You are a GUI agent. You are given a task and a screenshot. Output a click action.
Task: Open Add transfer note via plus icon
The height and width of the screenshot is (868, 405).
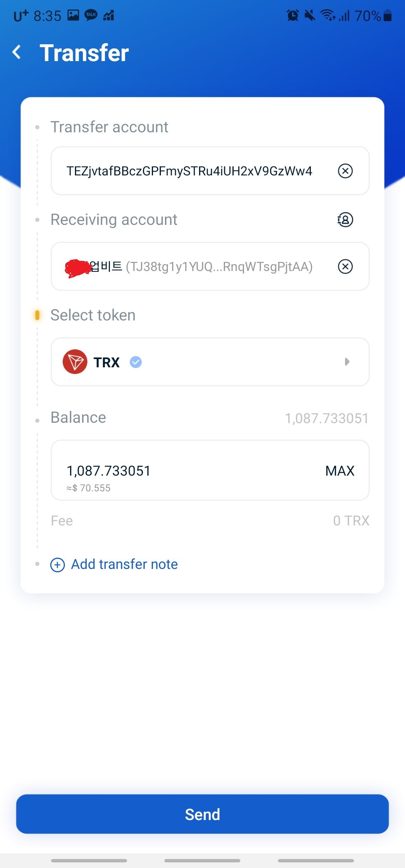point(57,564)
